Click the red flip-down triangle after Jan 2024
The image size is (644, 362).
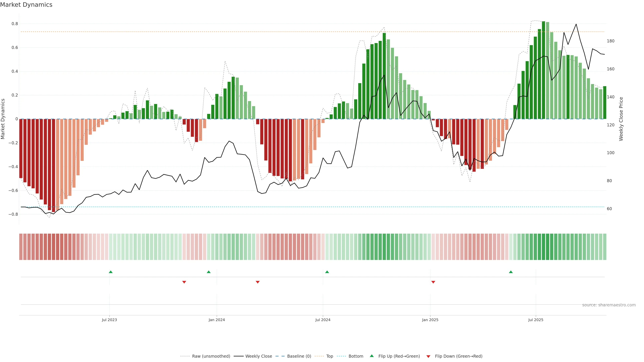point(258,282)
